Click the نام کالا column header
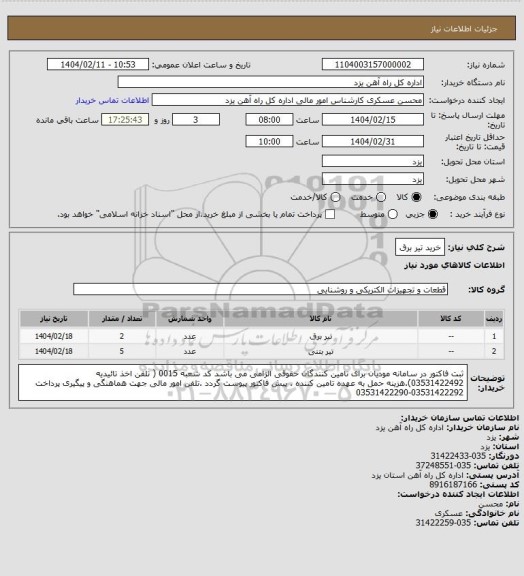 pos(321,319)
